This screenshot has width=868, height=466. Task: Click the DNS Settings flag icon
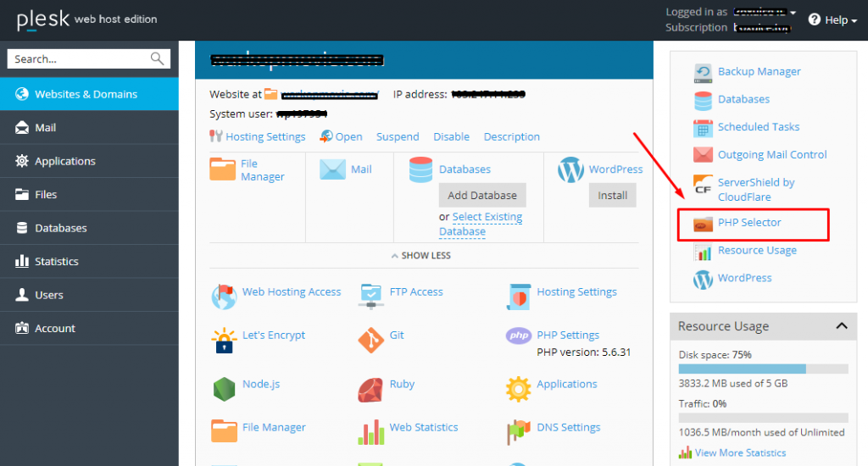point(518,432)
